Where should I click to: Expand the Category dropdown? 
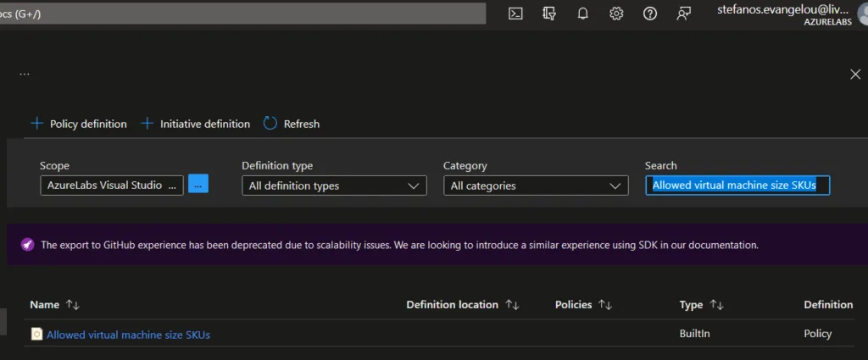(x=536, y=186)
